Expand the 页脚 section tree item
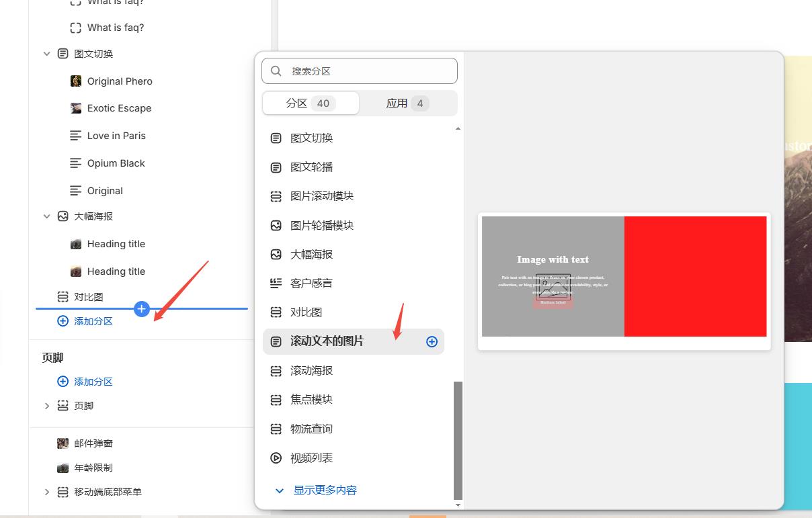The height and width of the screenshot is (518, 812). pyautogui.click(x=46, y=406)
